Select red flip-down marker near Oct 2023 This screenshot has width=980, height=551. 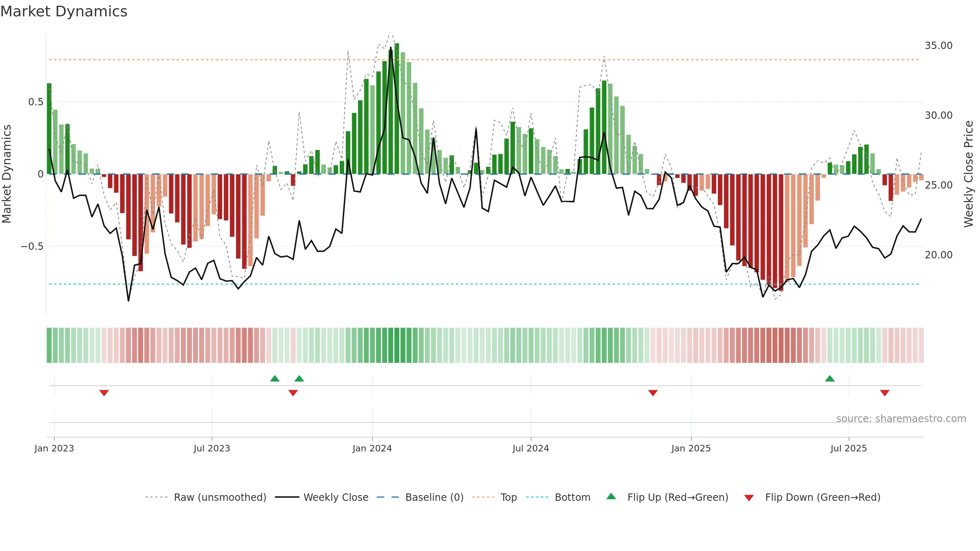(293, 393)
